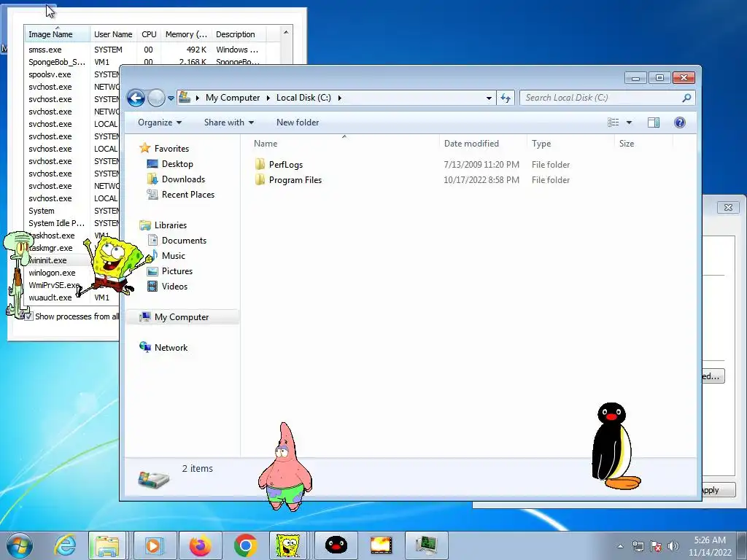The width and height of the screenshot is (747, 560).
Task: Open the Share with menu
Action: coord(228,122)
